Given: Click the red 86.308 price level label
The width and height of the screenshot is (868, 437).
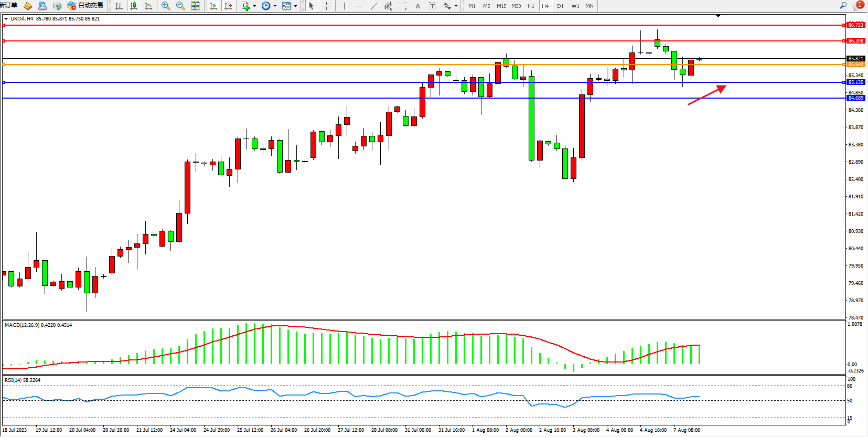Looking at the screenshot, I should (855, 41).
